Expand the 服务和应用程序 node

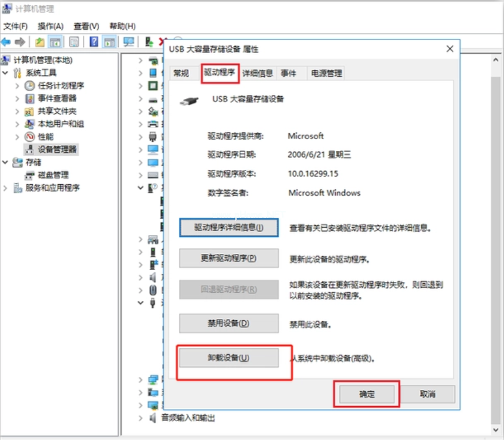pos(5,188)
